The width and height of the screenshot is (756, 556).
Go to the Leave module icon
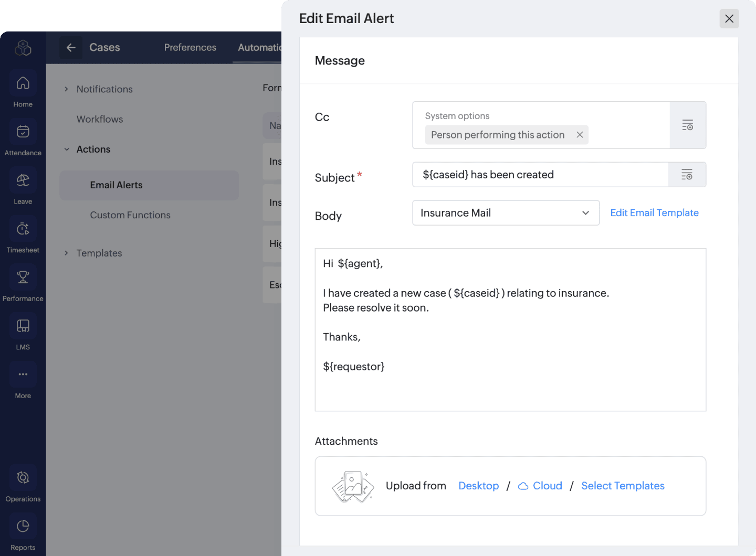click(x=23, y=180)
